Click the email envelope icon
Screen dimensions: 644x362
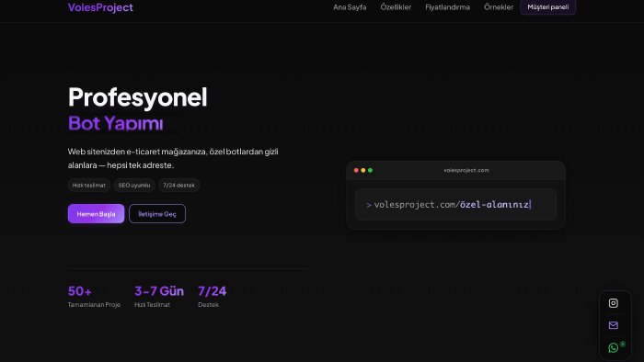614,325
